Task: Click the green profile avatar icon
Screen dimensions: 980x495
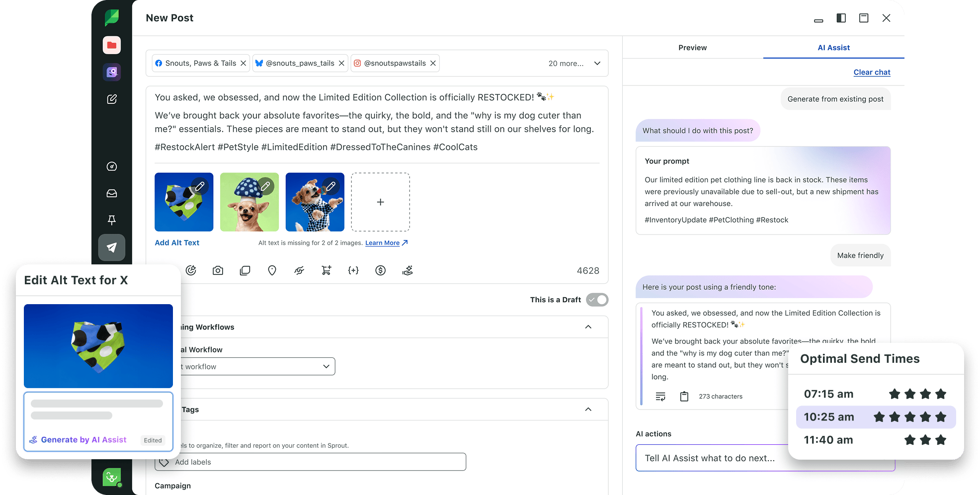Action: 112,478
